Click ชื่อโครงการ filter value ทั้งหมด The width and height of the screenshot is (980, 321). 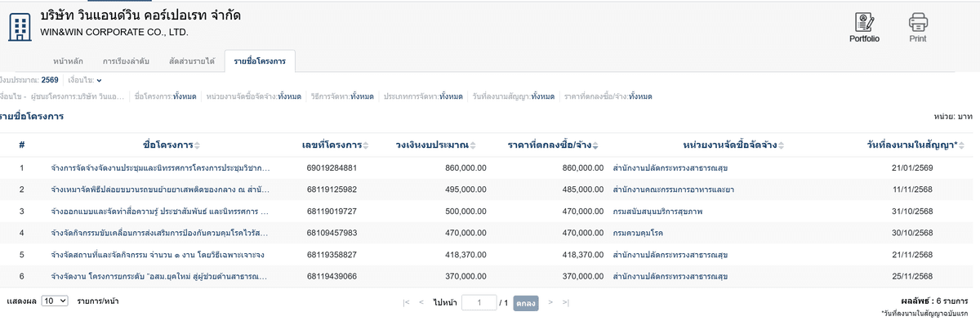[x=185, y=96]
